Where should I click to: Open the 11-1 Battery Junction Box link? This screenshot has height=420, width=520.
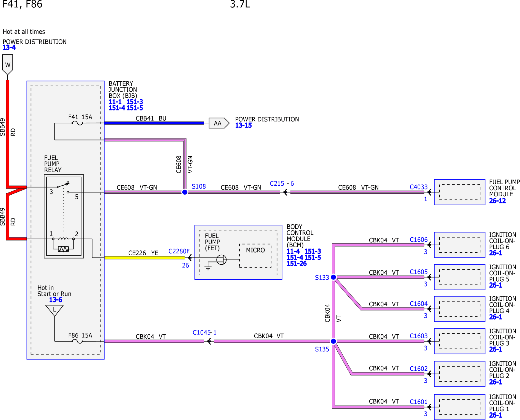coord(115,102)
